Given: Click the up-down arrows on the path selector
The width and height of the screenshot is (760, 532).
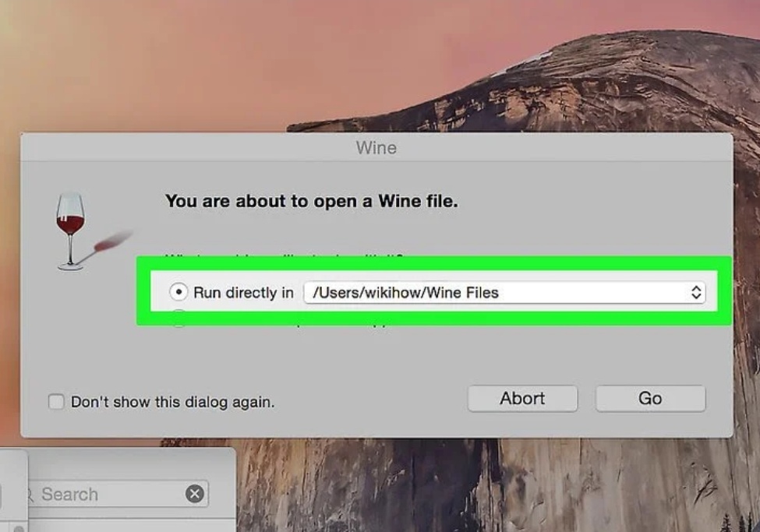Looking at the screenshot, I should (x=696, y=293).
